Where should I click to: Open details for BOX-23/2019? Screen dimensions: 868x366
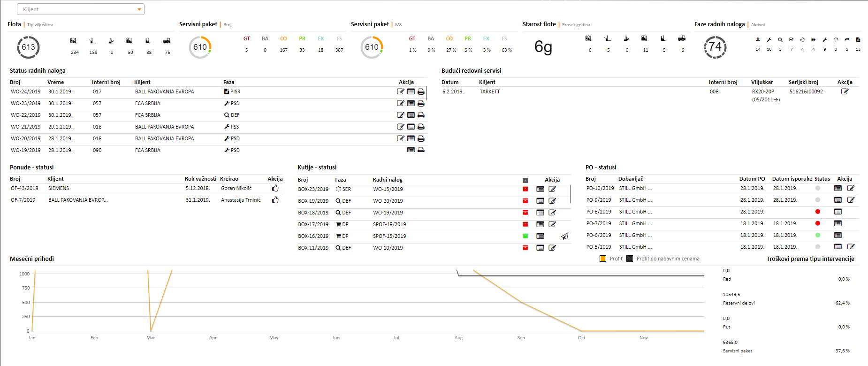(540, 189)
